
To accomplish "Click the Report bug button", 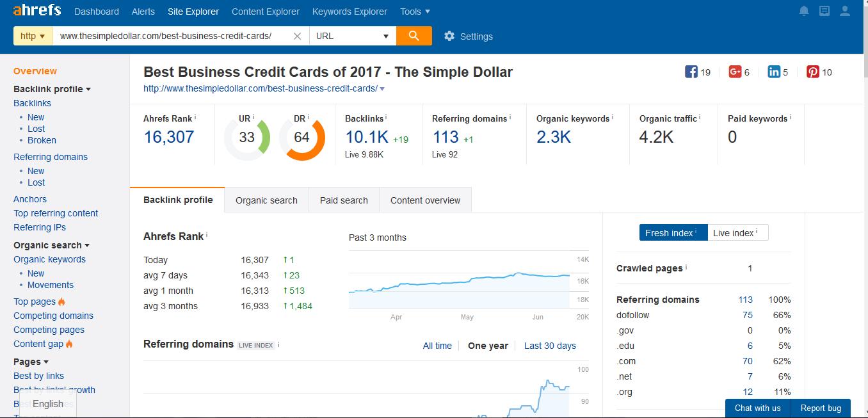I will pos(821,408).
